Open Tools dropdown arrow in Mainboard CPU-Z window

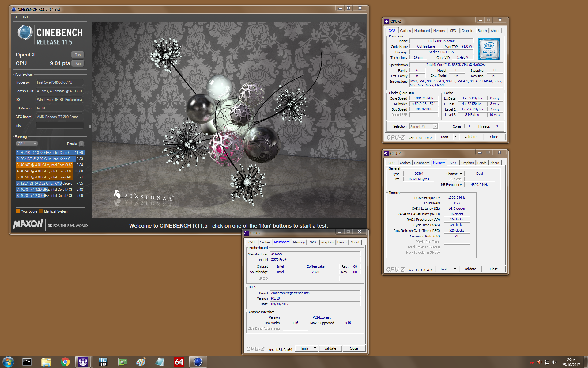tap(315, 349)
